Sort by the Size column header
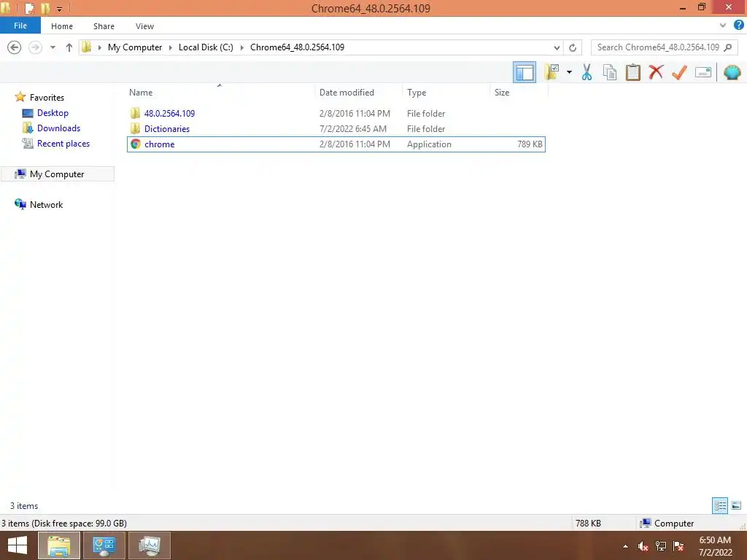The height and width of the screenshot is (560, 747). click(519, 93)
